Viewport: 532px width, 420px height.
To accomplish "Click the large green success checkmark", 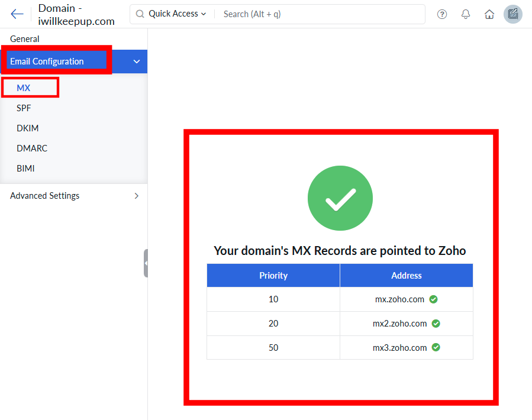I will pyautogui.click(x=340, y=198).
